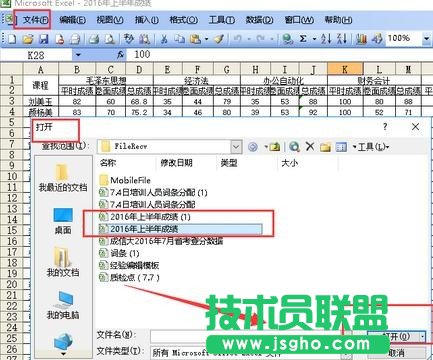Open the 数据(D) menu

[259, 20]
